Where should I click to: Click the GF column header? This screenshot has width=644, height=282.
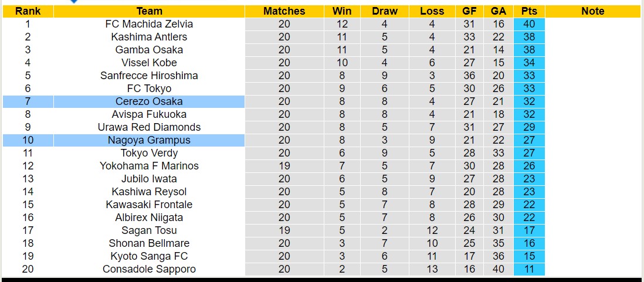(x=469, y=11)
